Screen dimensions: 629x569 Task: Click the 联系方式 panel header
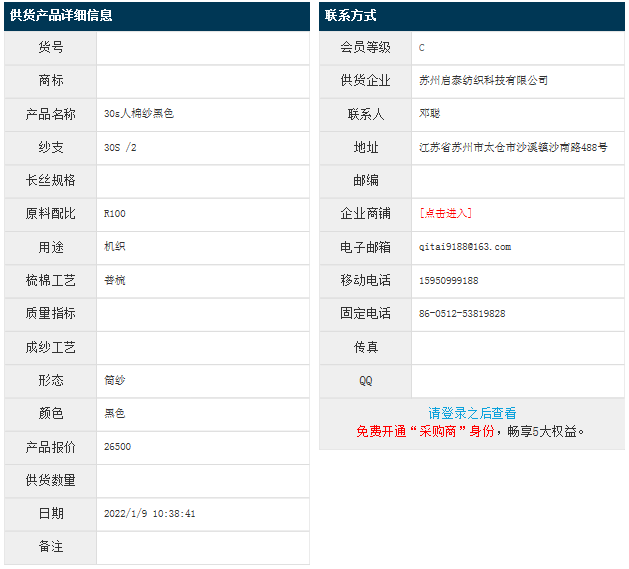(351, 15)
